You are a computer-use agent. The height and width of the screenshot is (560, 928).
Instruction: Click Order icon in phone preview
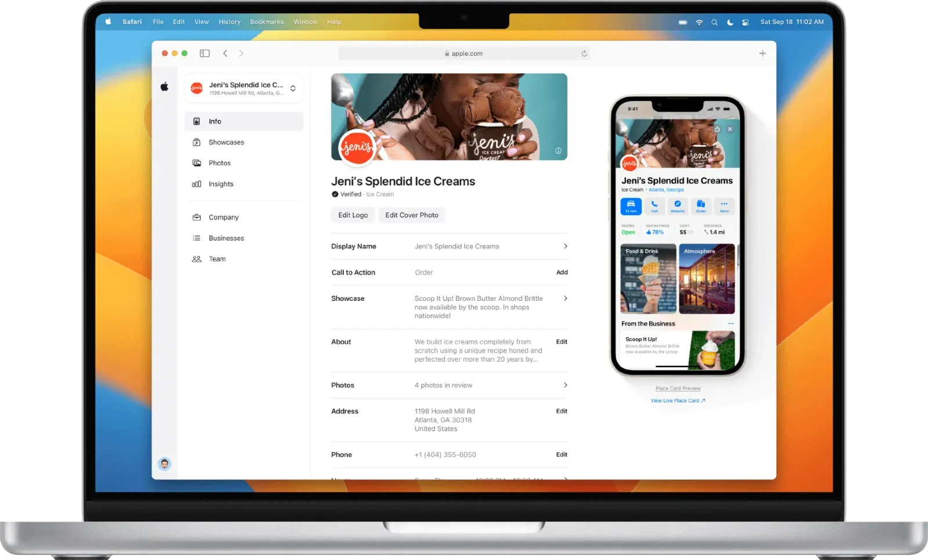(701, 206)
